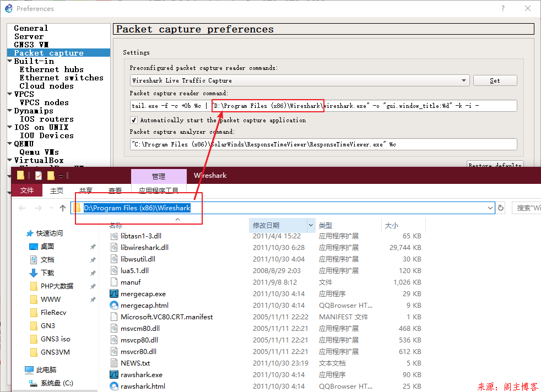Select IOS routers in preferences tree
Image resolution: width=541 pixels, height=392 pixels.
47,119
